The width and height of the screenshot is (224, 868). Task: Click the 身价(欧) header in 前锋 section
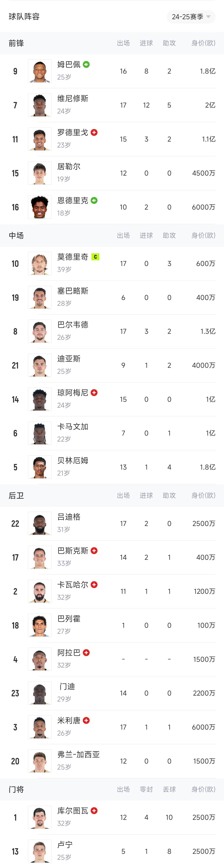[203, 43]
